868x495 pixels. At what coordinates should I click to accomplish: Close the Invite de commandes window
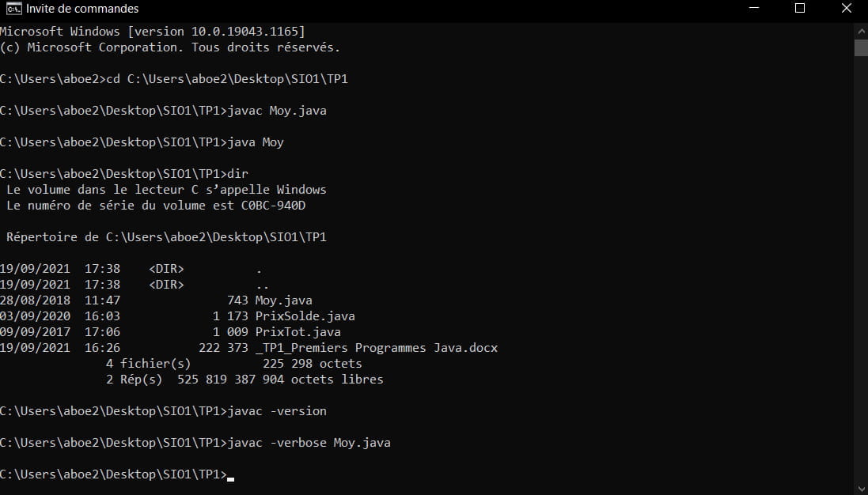point(845,9)
